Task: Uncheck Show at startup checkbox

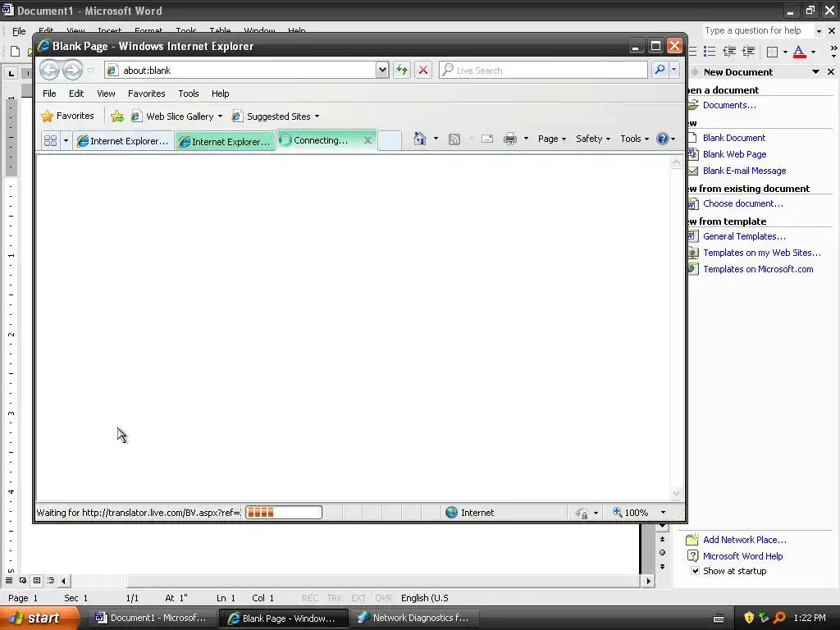Action: 695,571
